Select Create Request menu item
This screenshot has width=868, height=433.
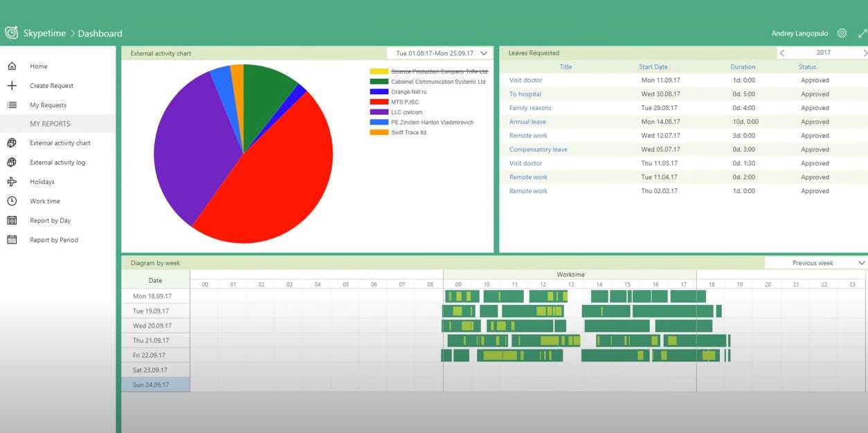click(51, 86)
